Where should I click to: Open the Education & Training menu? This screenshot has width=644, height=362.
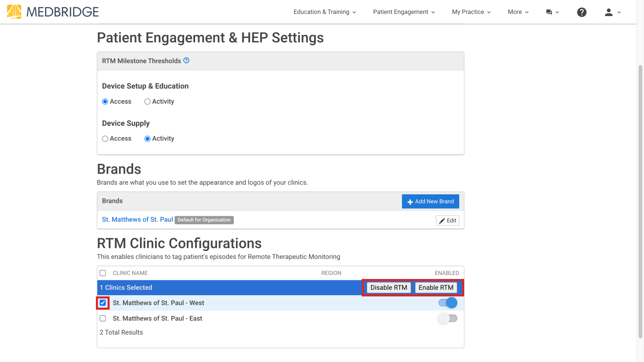click(x=325, y=12)
